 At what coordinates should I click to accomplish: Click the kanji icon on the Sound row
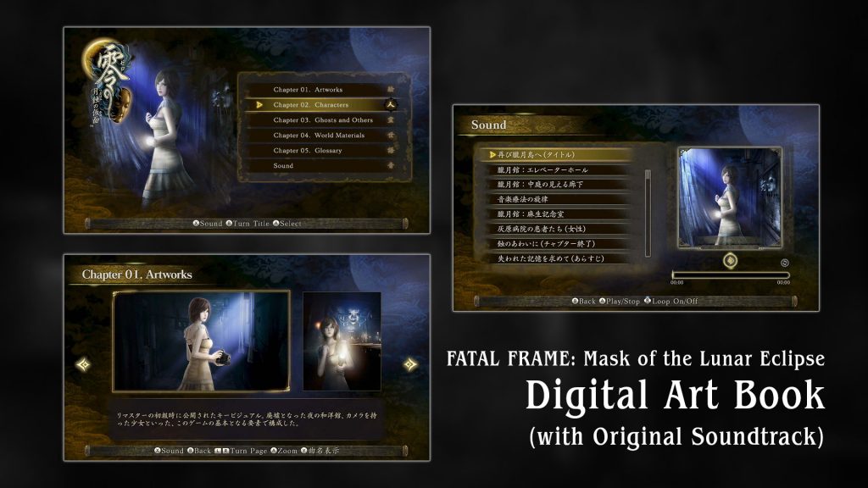(x=390, y=166)
